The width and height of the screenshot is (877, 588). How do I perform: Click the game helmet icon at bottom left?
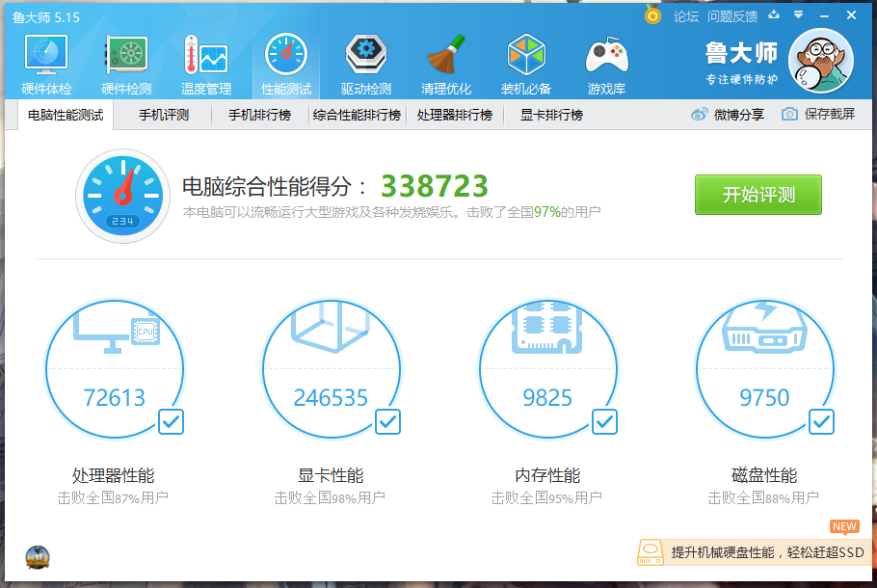point(38,558)
